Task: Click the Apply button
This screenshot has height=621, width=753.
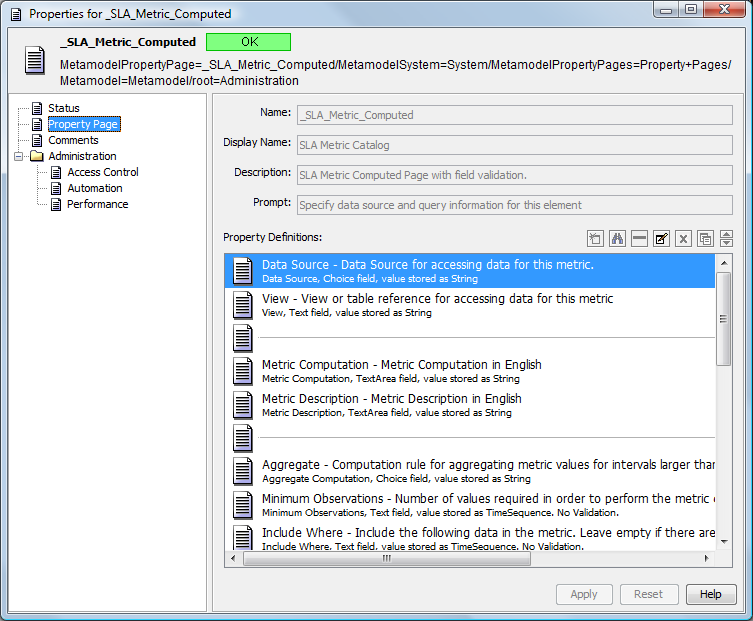Action: click(x=584, y=594)
